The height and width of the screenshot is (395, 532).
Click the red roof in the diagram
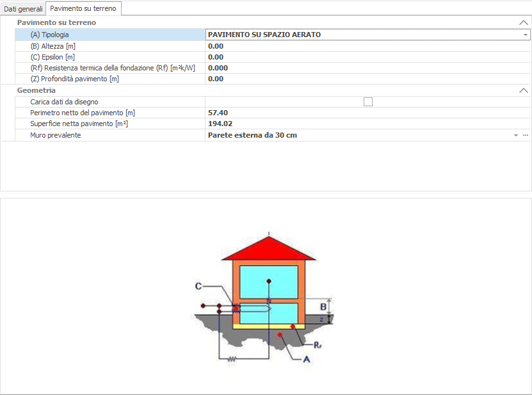(x=269, y=250)
